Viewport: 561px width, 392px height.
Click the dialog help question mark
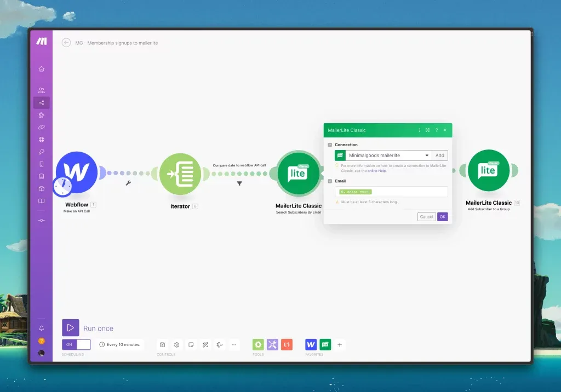tap(437, 130)
